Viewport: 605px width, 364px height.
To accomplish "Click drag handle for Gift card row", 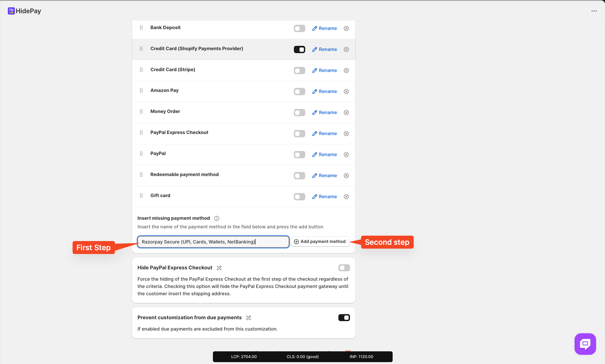I will click(141, 195).
